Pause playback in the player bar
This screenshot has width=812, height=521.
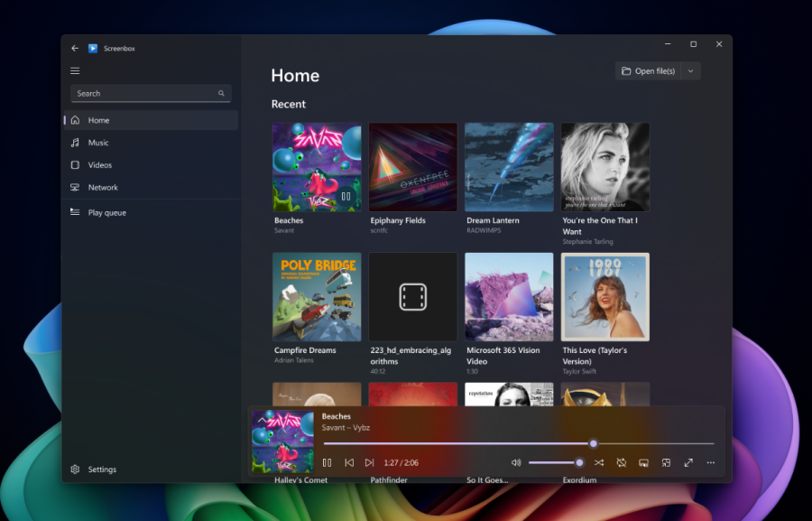[x=328, y=462]
